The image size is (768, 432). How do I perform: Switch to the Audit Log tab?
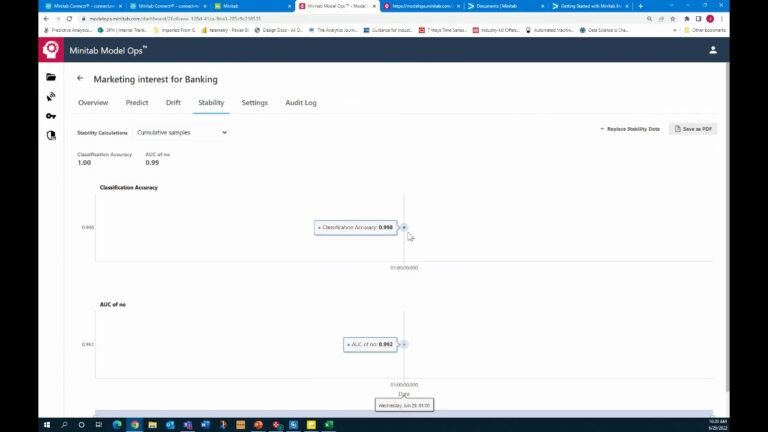[301, 103]
